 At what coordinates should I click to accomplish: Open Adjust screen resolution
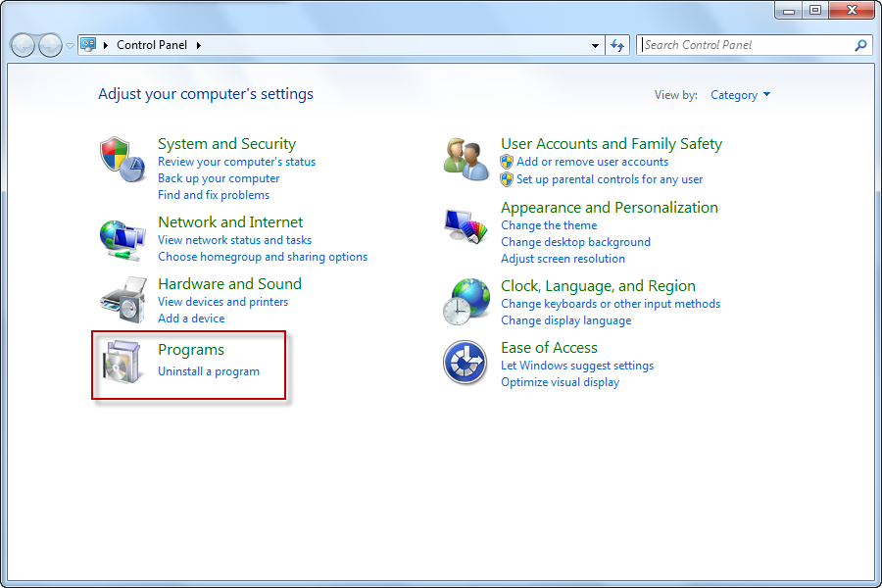pos(563,259)
